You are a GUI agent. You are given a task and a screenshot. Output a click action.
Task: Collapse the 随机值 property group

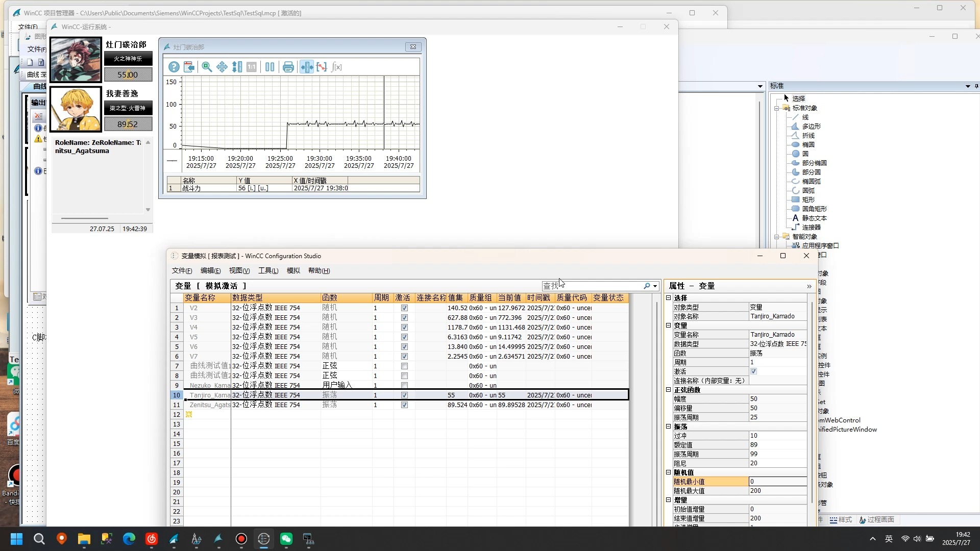[668, 472]
